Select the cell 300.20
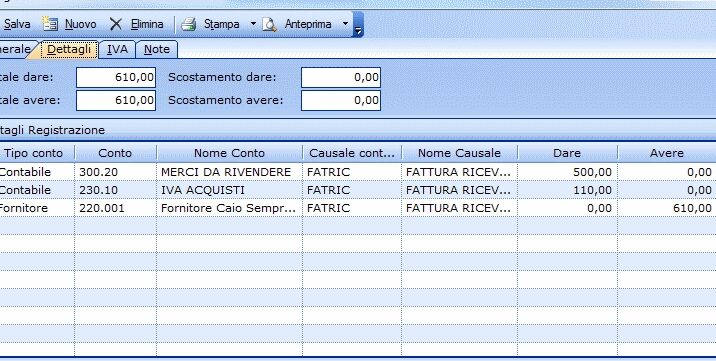This screenshot has height=361, width=716. 115,172
